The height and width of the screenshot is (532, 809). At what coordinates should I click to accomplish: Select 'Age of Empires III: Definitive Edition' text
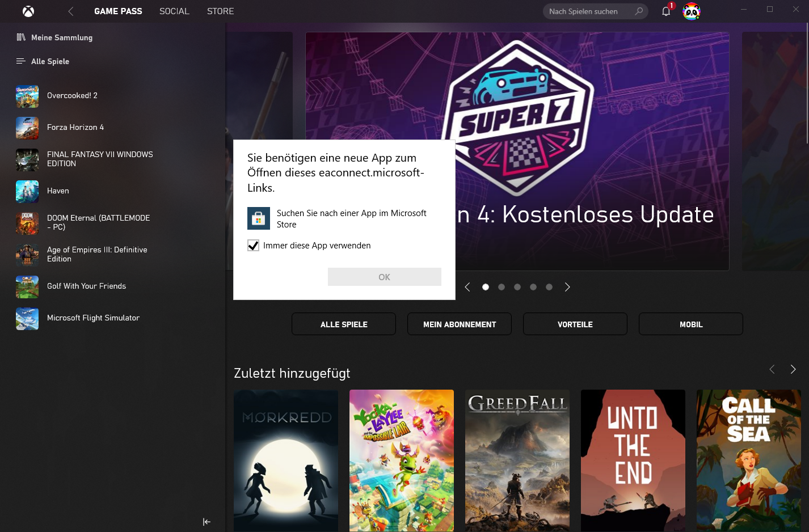coord(97,254)
